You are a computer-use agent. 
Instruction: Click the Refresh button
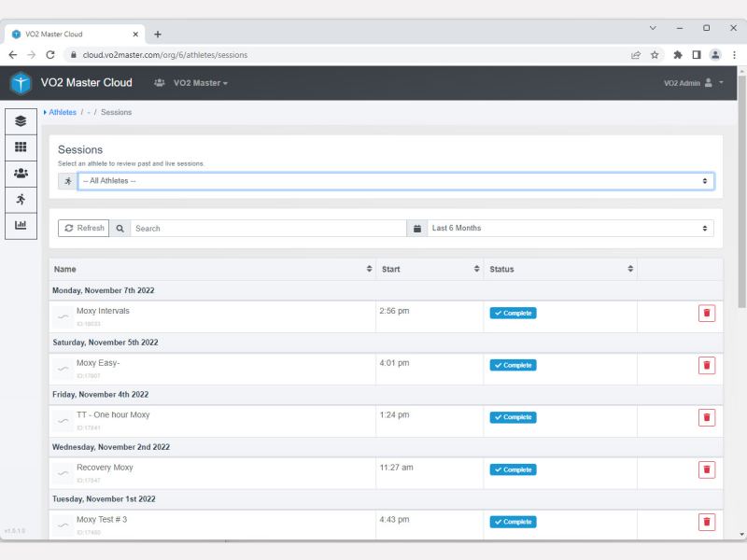pyautogui.click(x=83, y=229)
